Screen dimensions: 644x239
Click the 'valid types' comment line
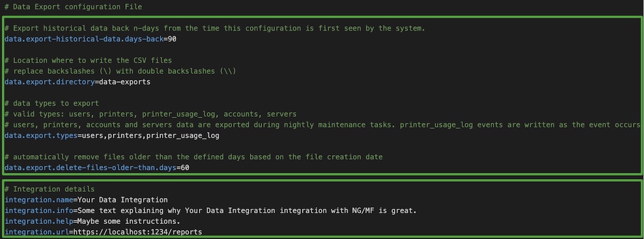pyautogui.click(x=150, y=114)
